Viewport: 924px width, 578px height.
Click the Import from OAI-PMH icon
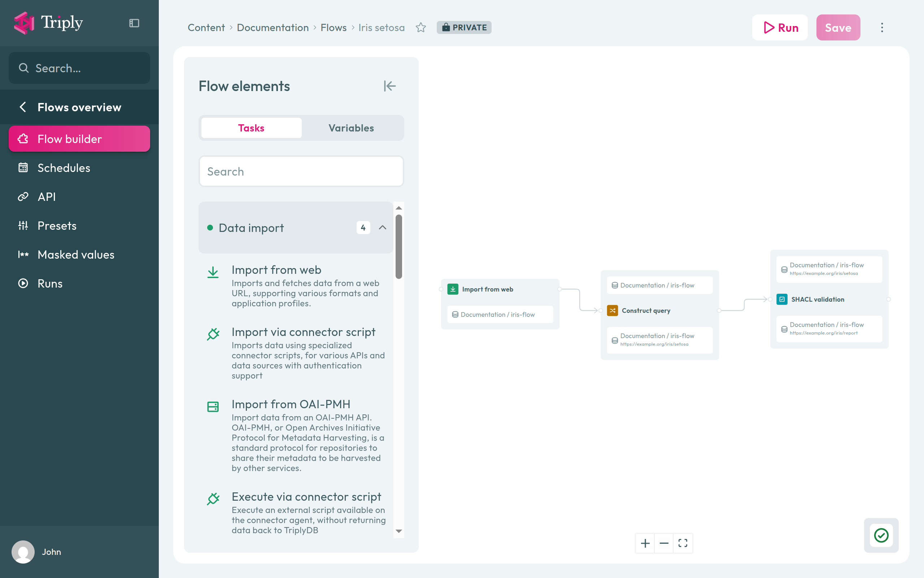click(x=213, y=407)
